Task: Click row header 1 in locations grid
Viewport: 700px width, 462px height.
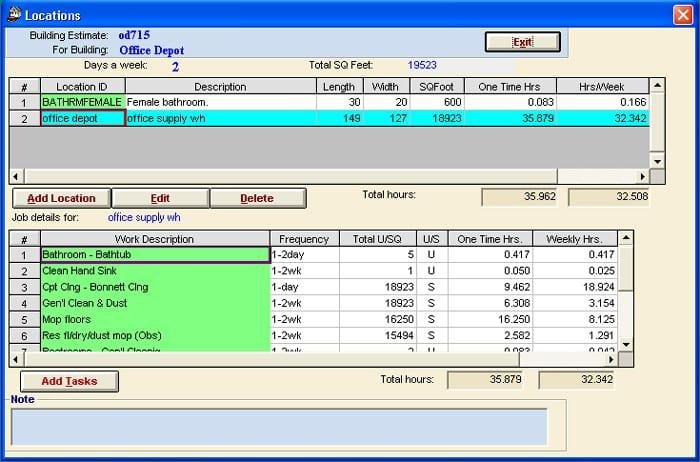Action: click(x=25, y=103)
